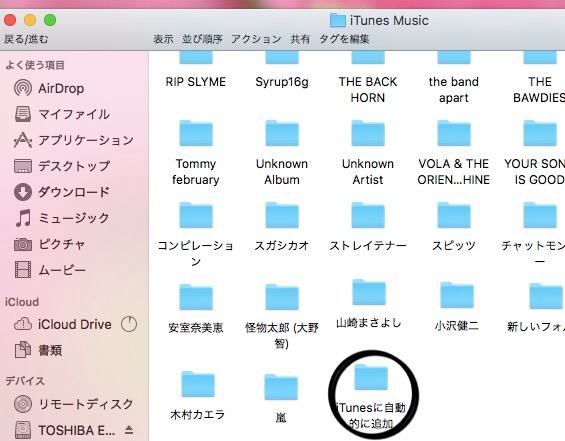Select ミュージック in the sidebar
This screenshot has width=565, height=441.
point(62,218)
